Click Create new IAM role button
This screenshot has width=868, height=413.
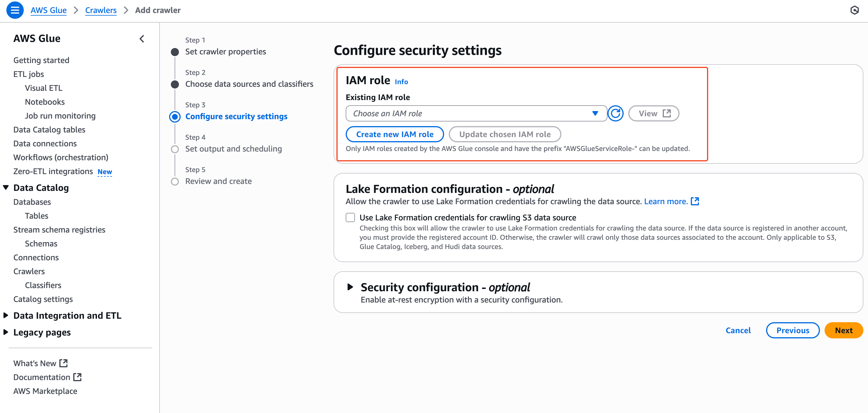click(395, 134)
